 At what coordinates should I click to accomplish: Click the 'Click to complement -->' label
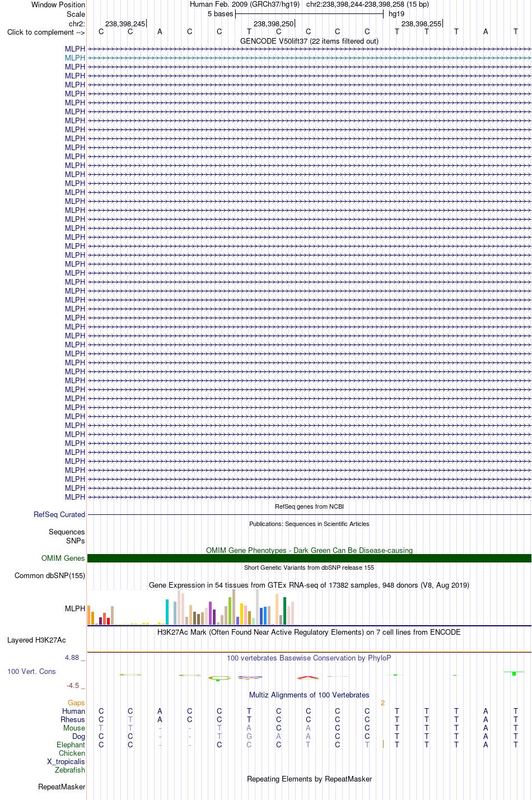[x=46, y=32]
